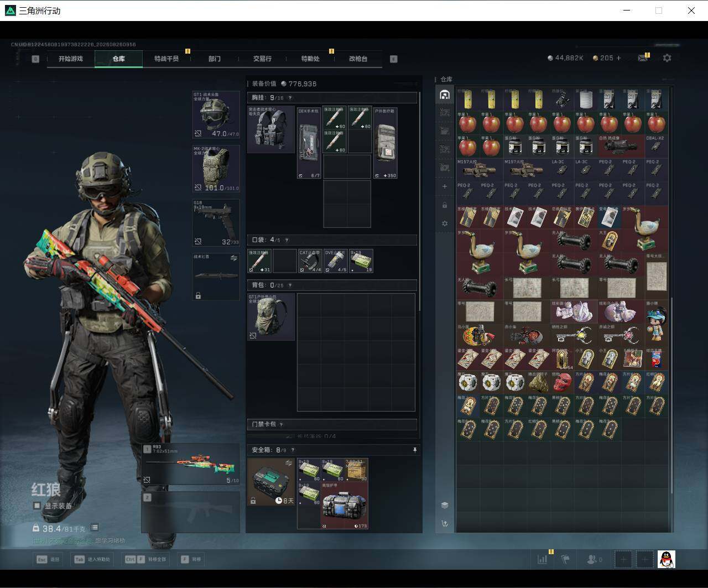Viewport: 708px width, 588px height.
Task: Click the equipment panel vertical scrollbar
Action: tap(420, 202)
